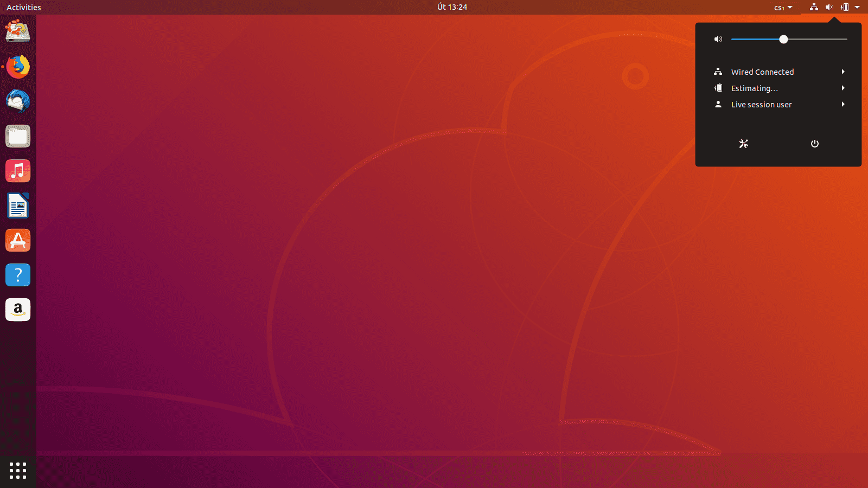
Task: Open the Install Ubuntu launcher
Action: coord(18,31)
